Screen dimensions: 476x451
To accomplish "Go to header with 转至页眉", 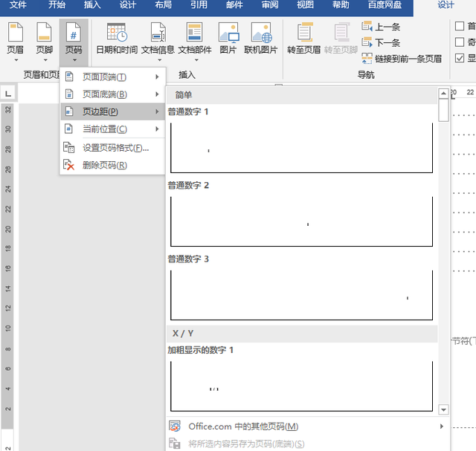I will (x=304, y=38).
